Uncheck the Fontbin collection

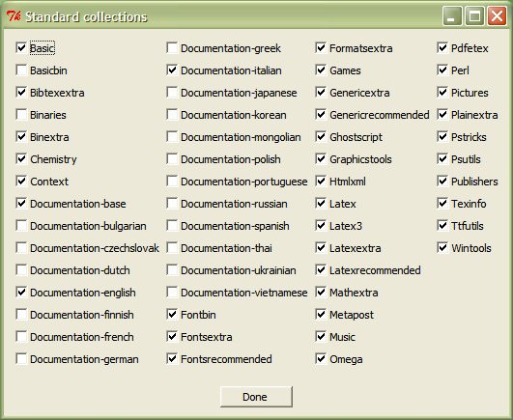(172, 315)
